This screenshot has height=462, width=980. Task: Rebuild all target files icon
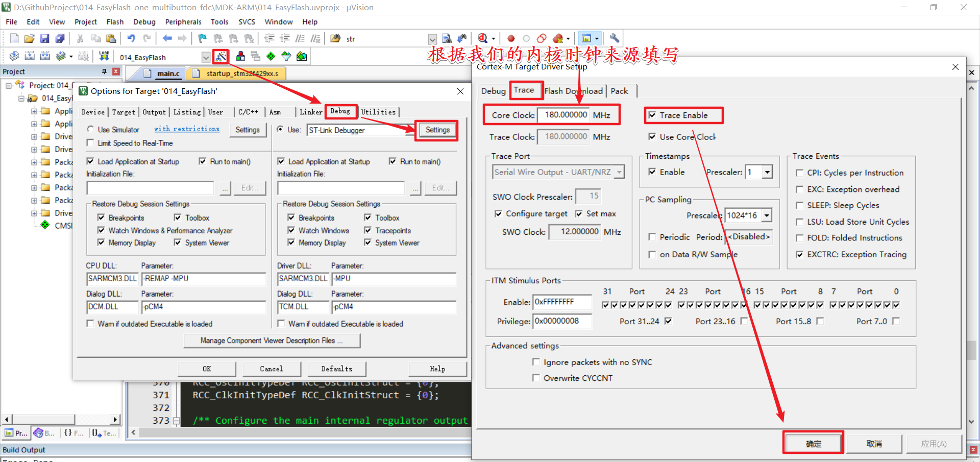click(x=45, y=56)
